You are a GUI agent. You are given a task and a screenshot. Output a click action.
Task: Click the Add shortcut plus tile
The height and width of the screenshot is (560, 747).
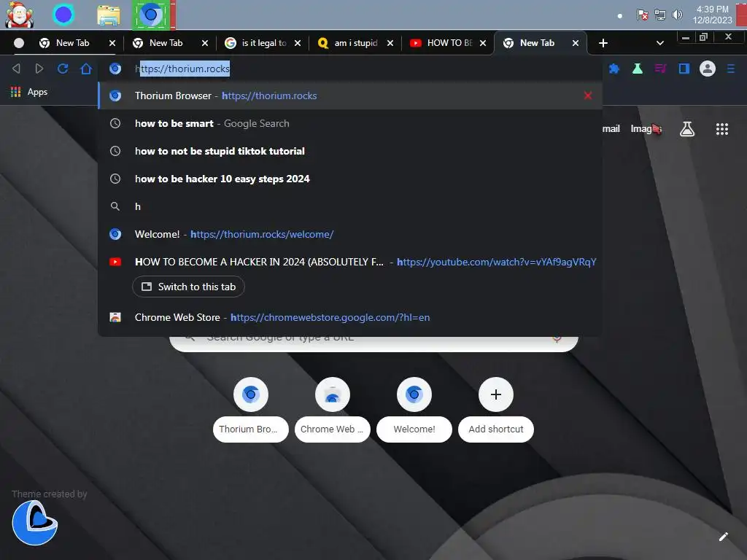496,410
